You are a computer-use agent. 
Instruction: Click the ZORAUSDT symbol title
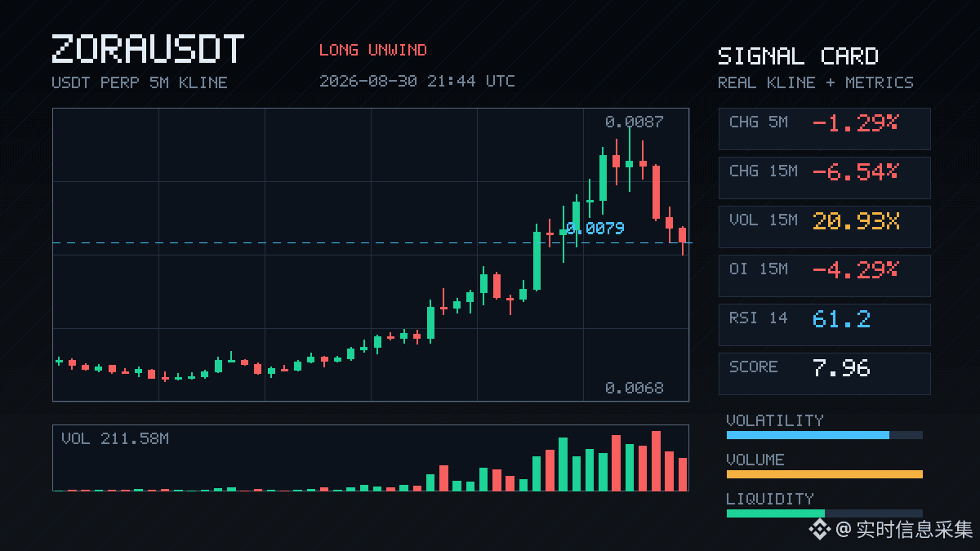point(148,50)
